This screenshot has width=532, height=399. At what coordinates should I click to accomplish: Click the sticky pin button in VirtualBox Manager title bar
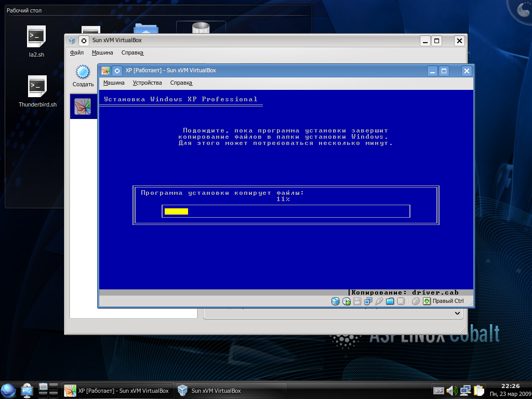(84, 41)
